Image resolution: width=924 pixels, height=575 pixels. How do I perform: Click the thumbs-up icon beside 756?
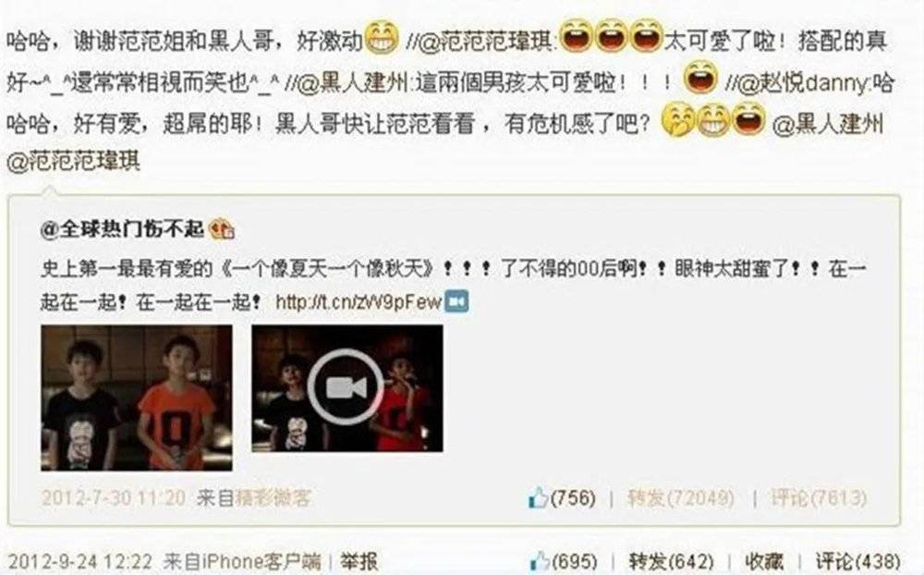point(538,497)
